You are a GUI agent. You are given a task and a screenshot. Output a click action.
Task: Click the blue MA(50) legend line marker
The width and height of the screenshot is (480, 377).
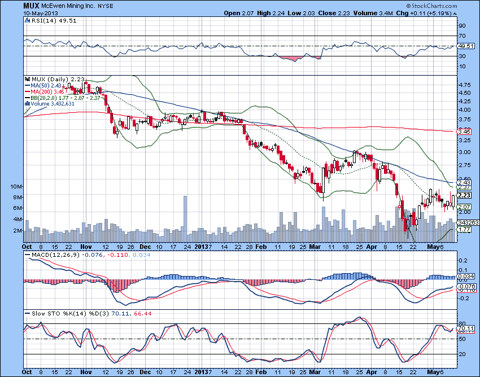tap(27, 86)
